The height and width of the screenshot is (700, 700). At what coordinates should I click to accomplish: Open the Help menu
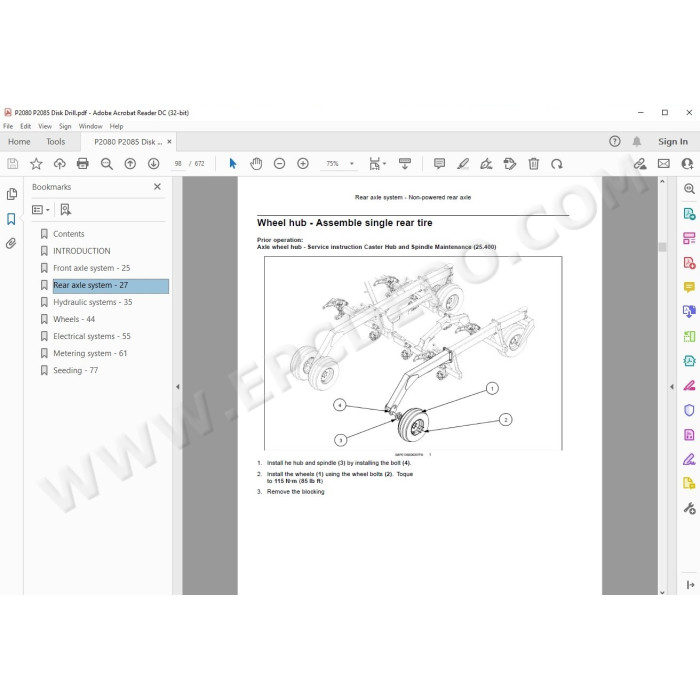(117, 126)
